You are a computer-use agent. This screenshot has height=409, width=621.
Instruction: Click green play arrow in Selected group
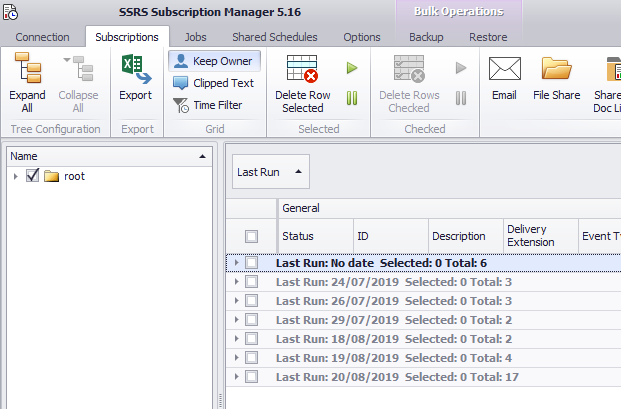click(x=352, y=68)
